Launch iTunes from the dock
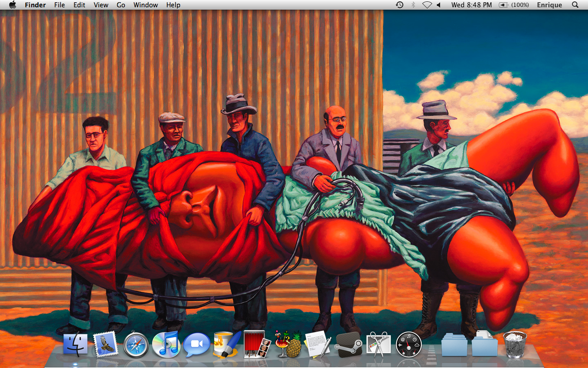 (166, 344)
